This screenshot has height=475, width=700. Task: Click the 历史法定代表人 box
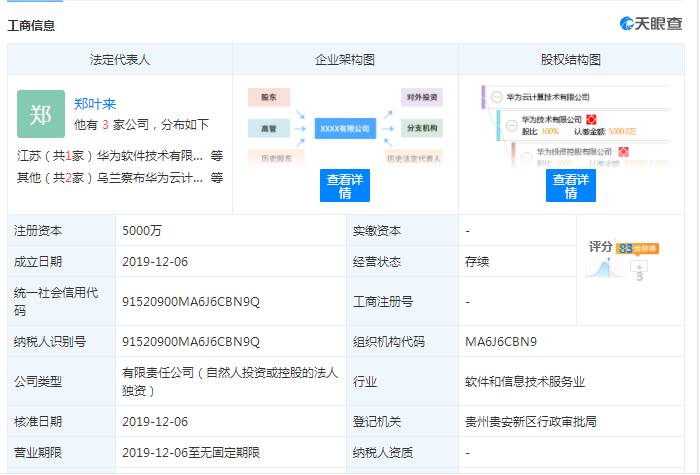coord(413,158)
